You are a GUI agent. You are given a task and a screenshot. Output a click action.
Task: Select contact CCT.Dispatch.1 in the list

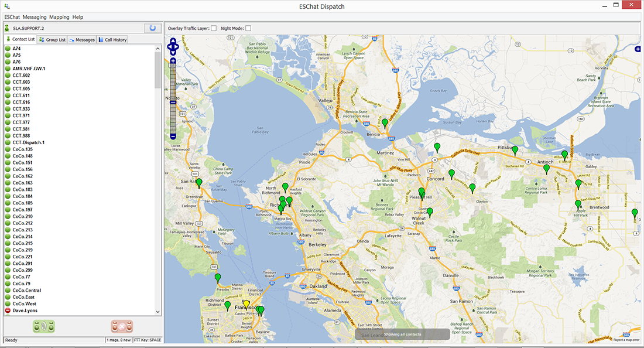29,142
